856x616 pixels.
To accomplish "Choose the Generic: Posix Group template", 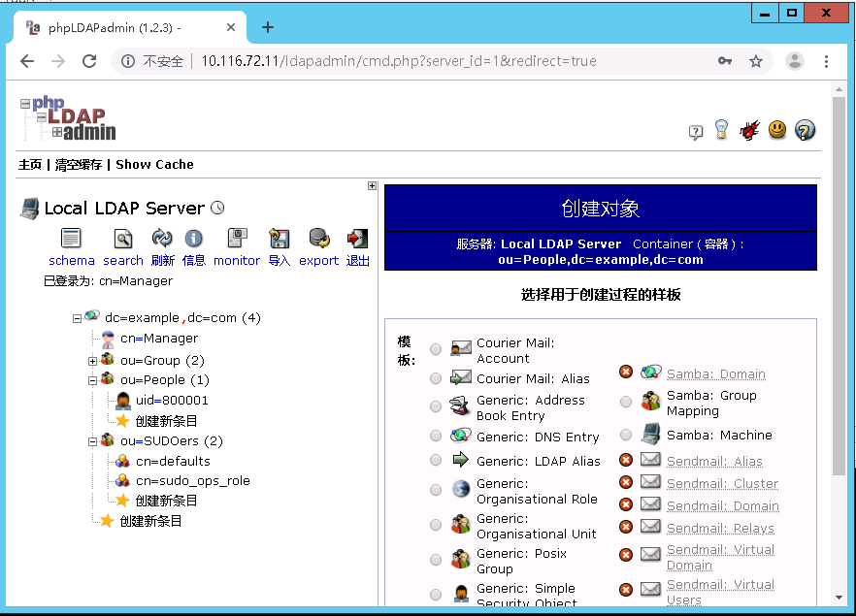I will click(436, 559).
